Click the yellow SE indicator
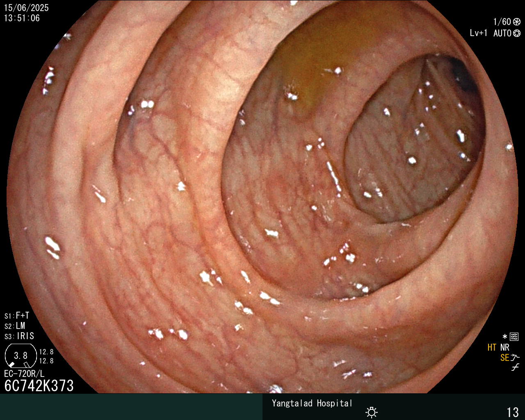Screen dimensions: 525x420 [x=504, y=358]
